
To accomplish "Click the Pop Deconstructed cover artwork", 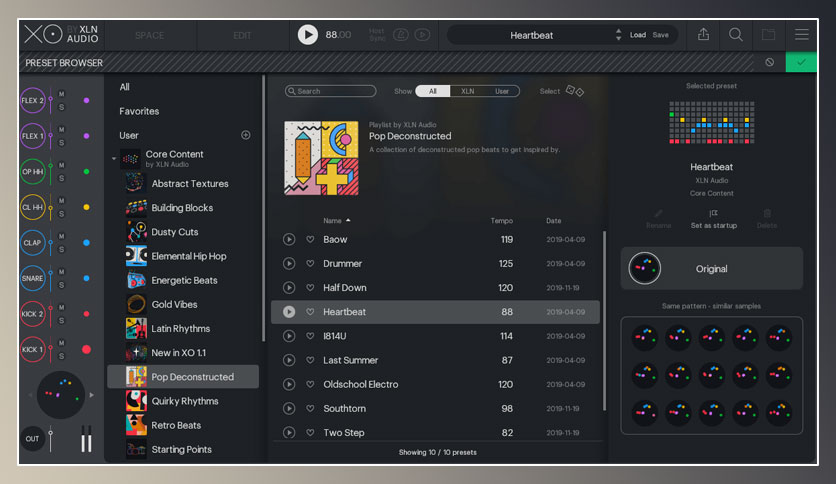I will point(321,158).
